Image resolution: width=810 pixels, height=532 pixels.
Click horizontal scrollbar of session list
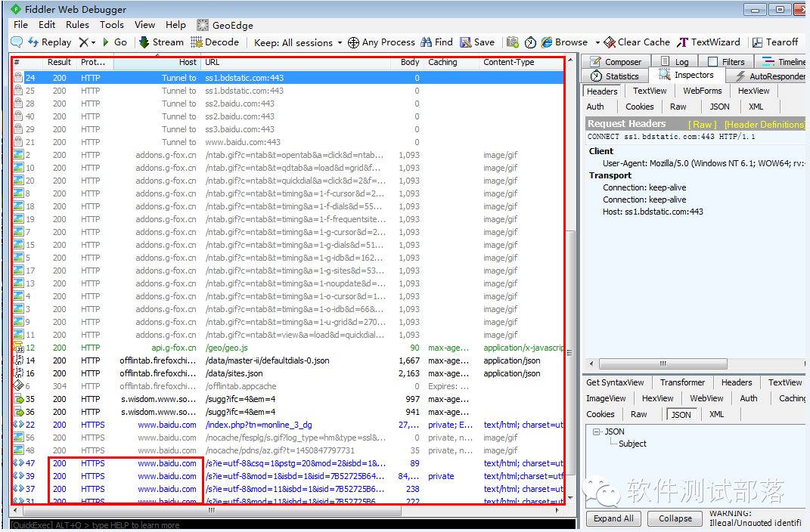click(211, 510)
